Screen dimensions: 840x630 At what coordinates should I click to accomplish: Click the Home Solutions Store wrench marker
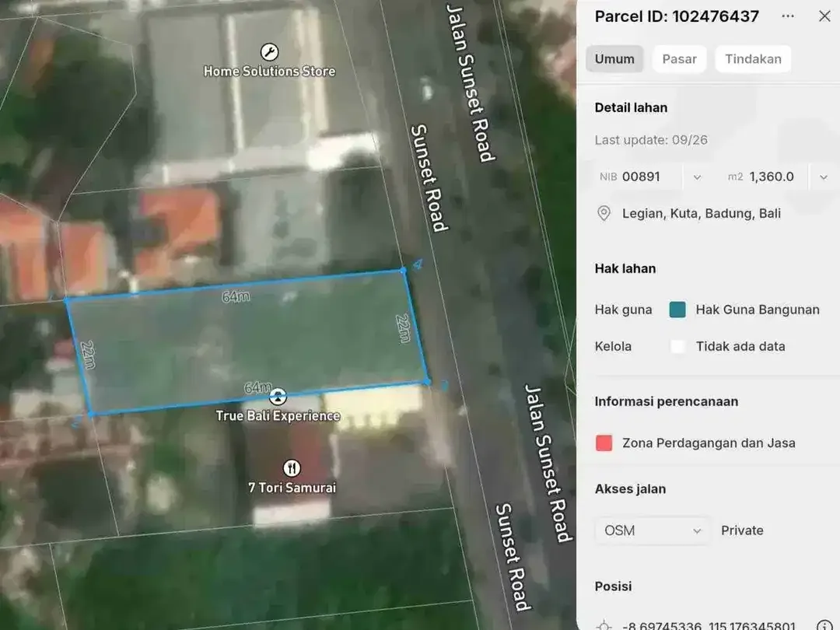point(269,52)
